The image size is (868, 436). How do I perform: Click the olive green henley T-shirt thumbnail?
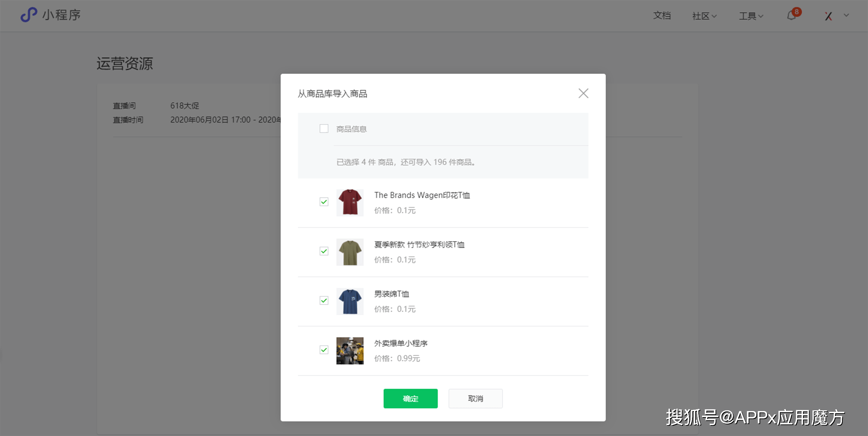click(x=350, y=252)
